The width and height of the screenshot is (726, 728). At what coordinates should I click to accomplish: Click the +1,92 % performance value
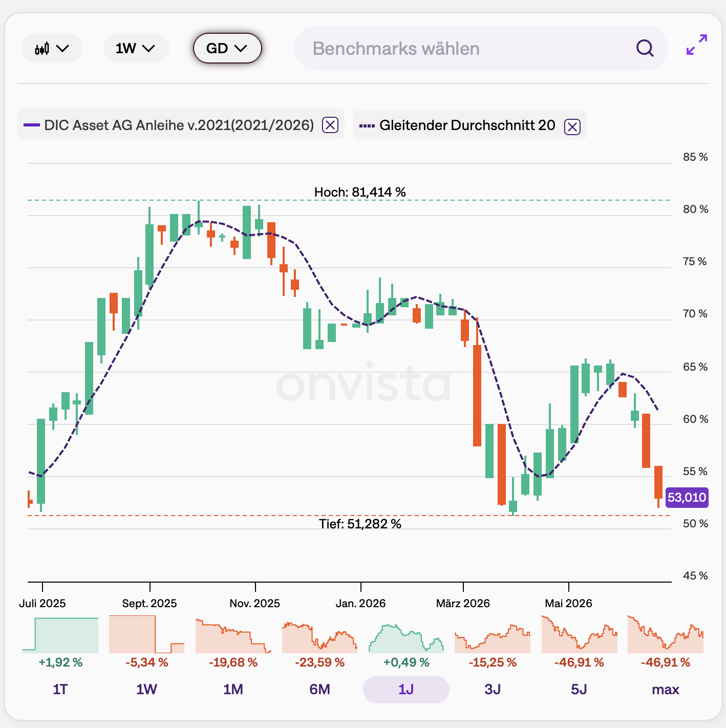coord(60,662)
